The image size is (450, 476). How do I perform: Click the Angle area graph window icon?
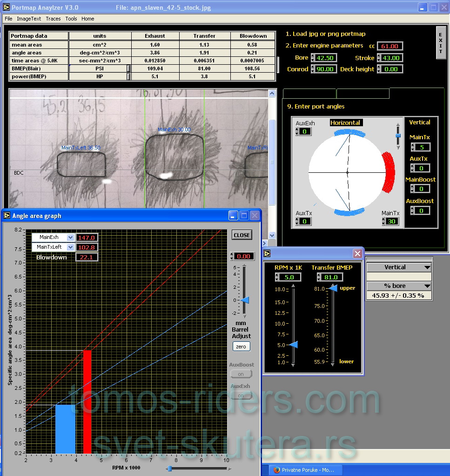point(7,216)
